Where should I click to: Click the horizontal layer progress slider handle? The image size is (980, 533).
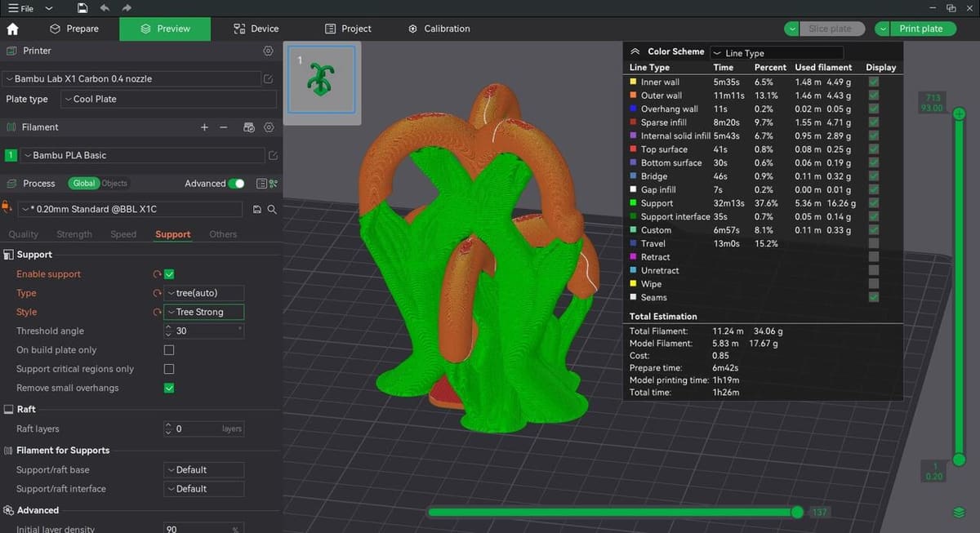[797, 512]
